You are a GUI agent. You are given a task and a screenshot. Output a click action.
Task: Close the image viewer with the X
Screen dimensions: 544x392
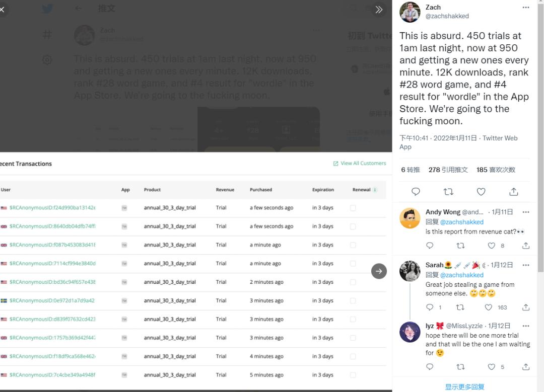coord(3,9)
